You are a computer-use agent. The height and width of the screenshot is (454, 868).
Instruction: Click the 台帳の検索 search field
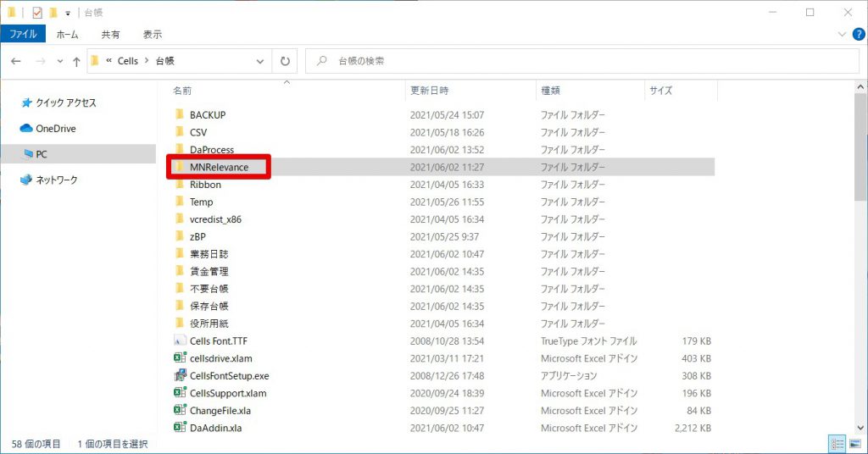[581, 61]
